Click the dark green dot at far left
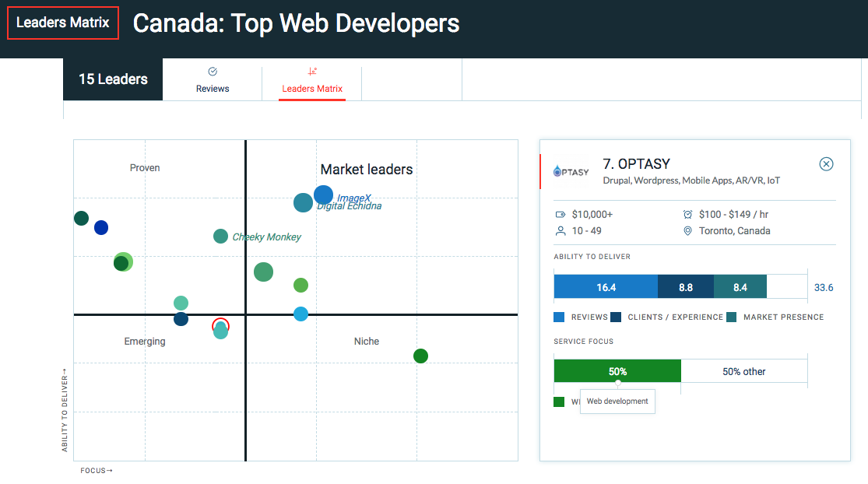The height and width of the screenshot is (484, 868). (x=82, y=218)
